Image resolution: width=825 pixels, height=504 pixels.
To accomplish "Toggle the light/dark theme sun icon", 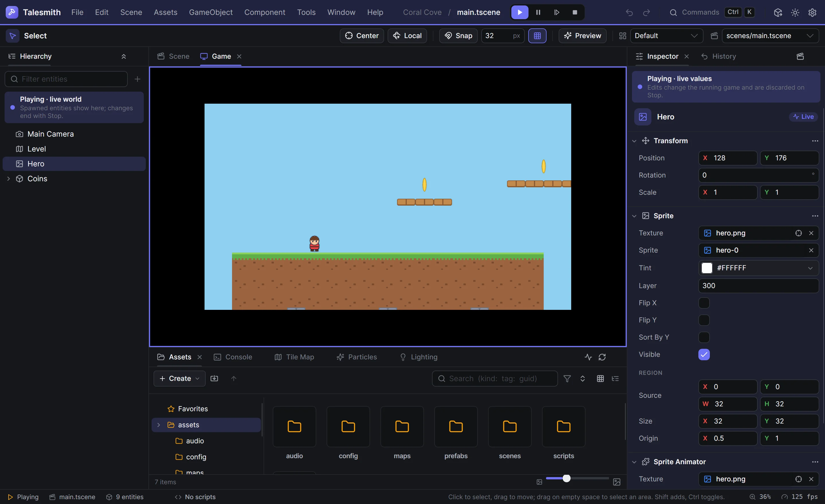I will click(795, 12).
